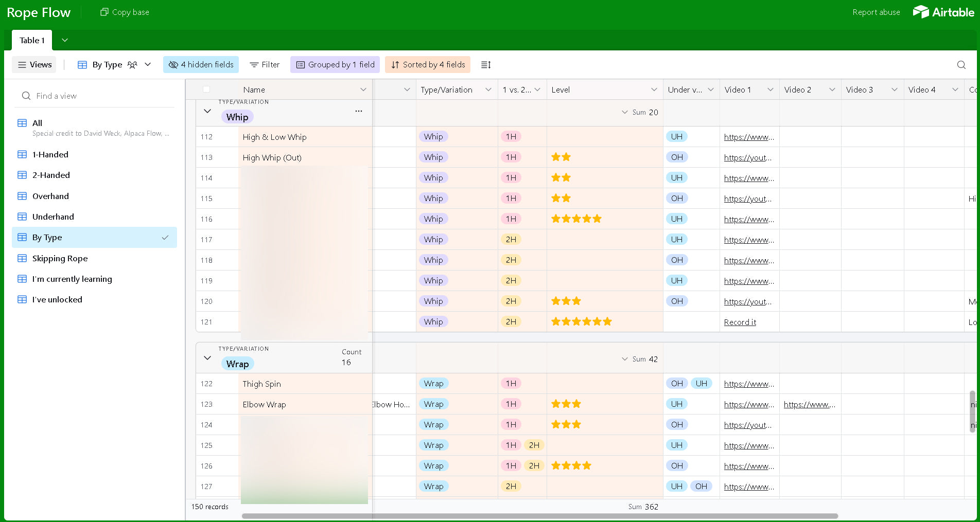Open the Name column dropdown

363,89
